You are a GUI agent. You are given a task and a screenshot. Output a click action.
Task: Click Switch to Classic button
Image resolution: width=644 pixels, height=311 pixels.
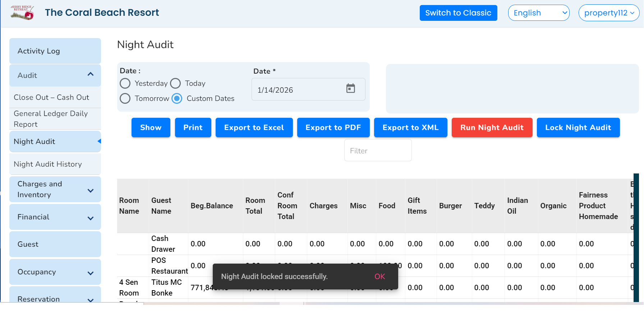(458, 13)
